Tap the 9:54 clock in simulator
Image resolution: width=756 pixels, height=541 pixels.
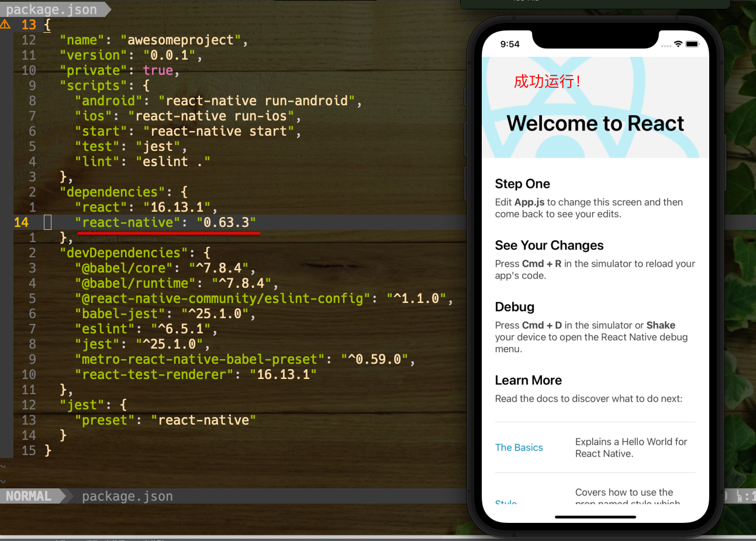click(x=510, y=44)
